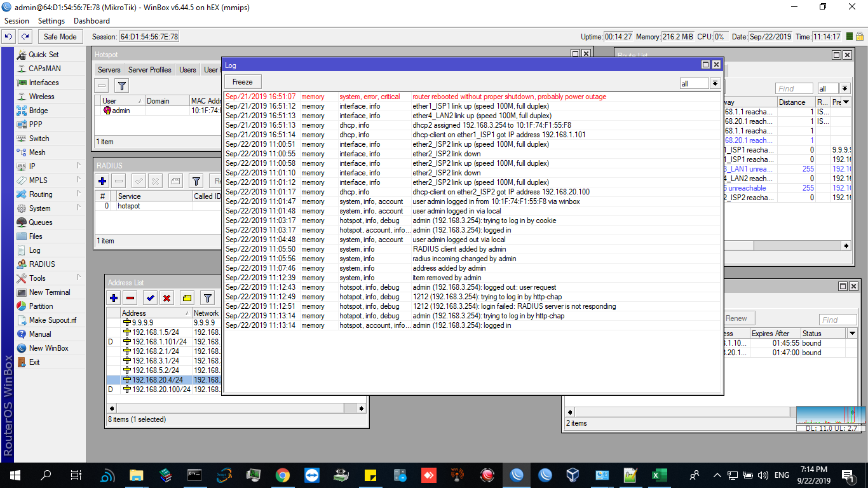Open Windows Start menu
The height and width of the screenshot is (488, 868).
[15, 475]
